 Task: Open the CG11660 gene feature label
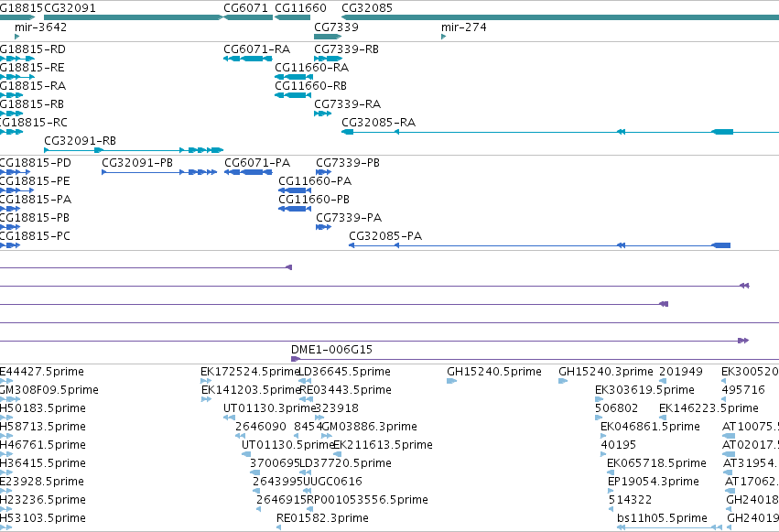pos(300,8)
